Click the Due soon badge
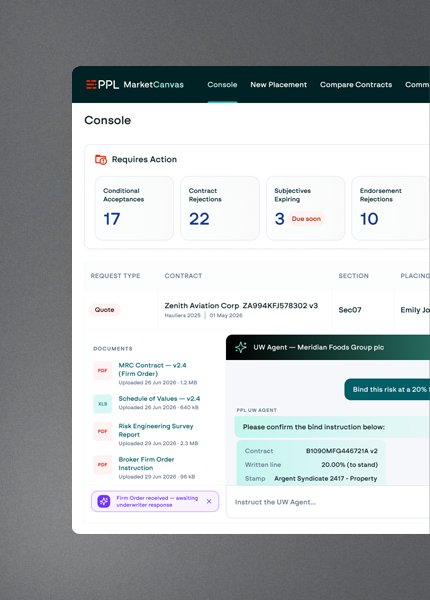Screen dimensions: 430x600 [306, 219]
